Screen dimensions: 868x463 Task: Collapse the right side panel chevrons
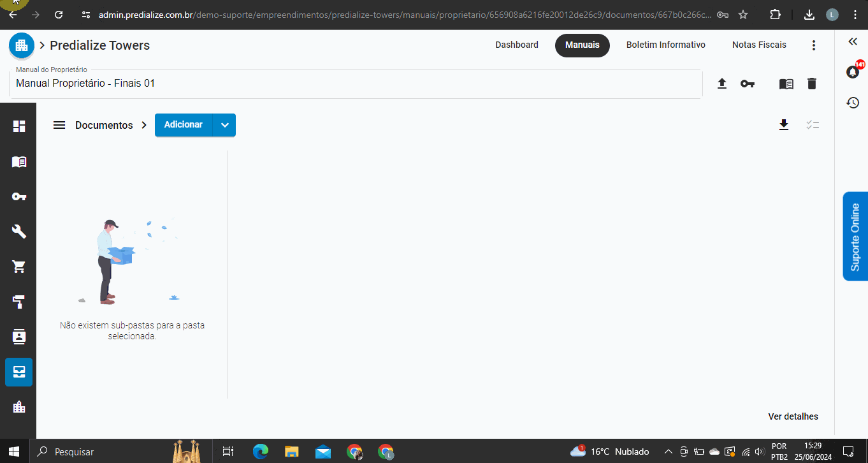pos(853,41)
